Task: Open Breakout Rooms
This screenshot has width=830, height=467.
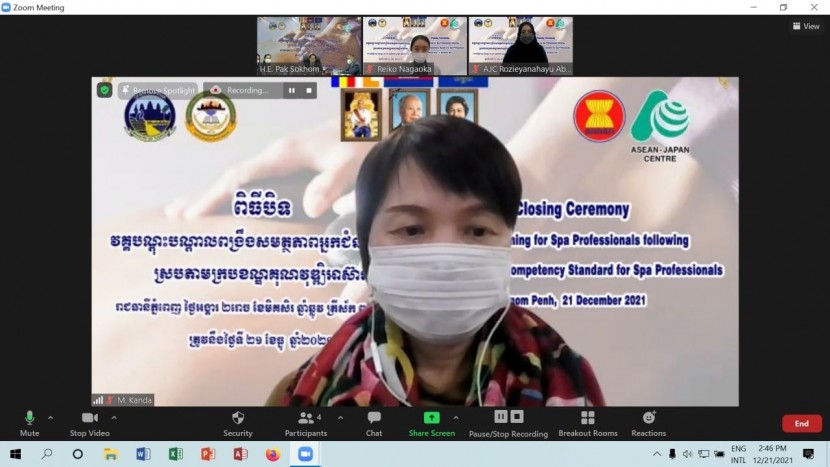Action: tap(587, 418)
